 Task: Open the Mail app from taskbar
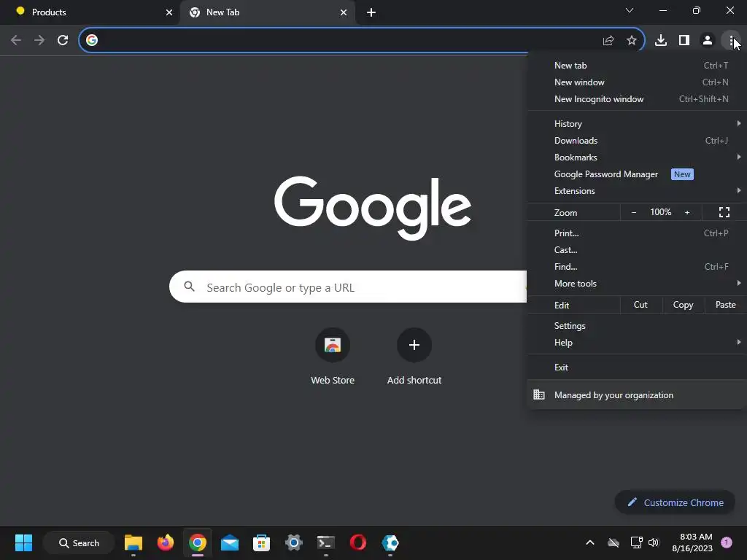coord(230,542)
